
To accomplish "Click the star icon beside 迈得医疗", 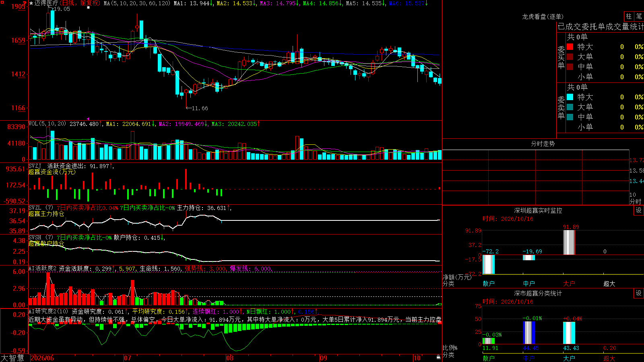I will click(31, 3).
